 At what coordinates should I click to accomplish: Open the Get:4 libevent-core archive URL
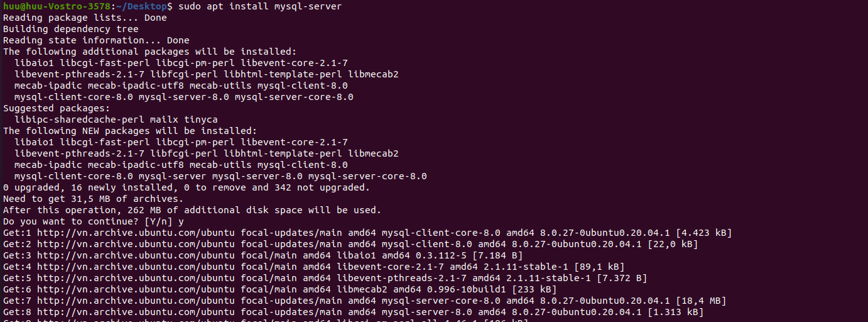tap(136, 267)
